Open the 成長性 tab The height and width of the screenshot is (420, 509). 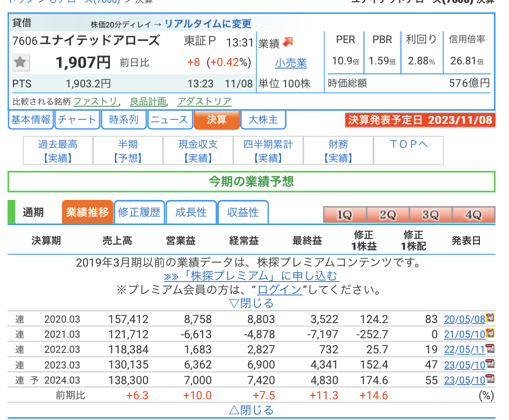click(191, 212)
